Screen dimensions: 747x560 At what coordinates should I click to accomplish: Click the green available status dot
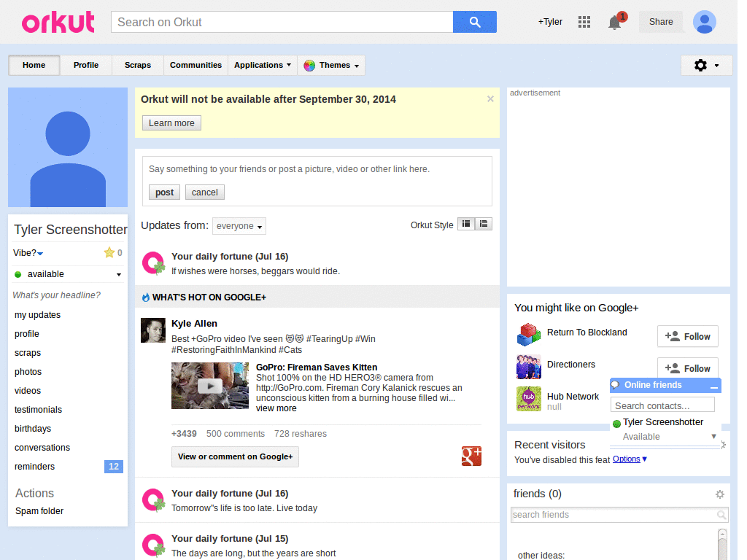[x=18, y=274]
